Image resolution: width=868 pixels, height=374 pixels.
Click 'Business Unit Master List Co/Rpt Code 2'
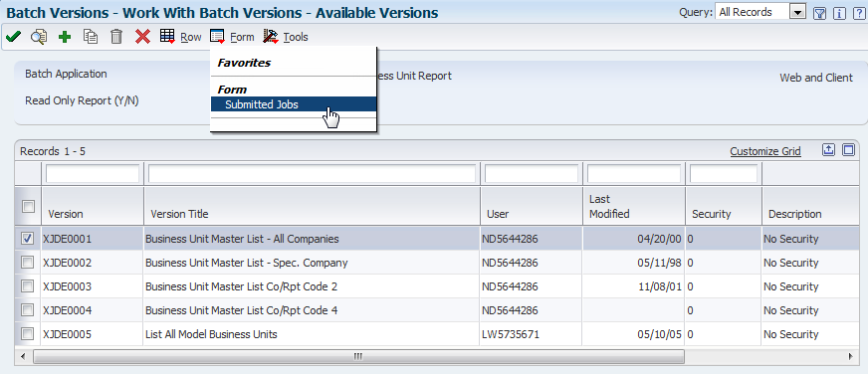click(x=241, y=286)
